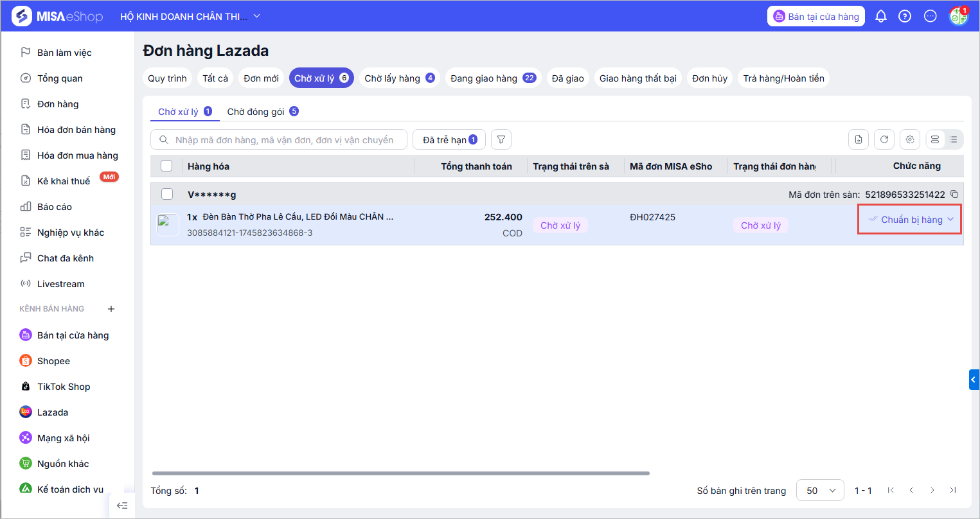This screenshot has width=980, height=519.
Task: Click the export file icon above the table
Action: (859, 139)
